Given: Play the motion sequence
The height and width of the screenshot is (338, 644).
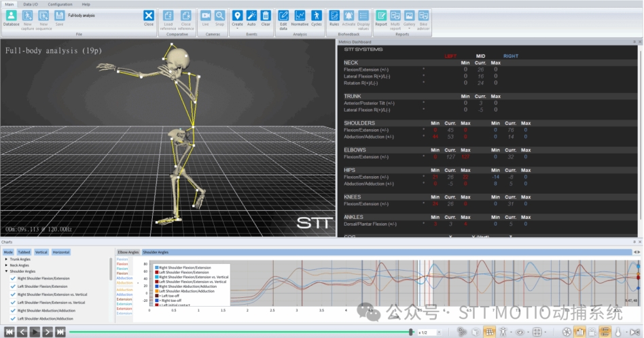Looking at the screenshot, I should (x=35, y=332).
